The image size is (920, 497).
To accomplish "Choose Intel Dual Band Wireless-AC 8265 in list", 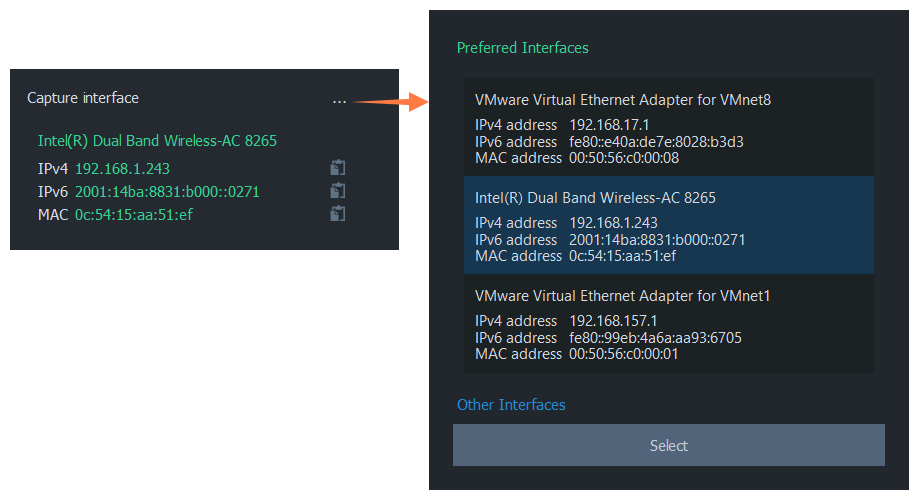I will coord(669,225).
